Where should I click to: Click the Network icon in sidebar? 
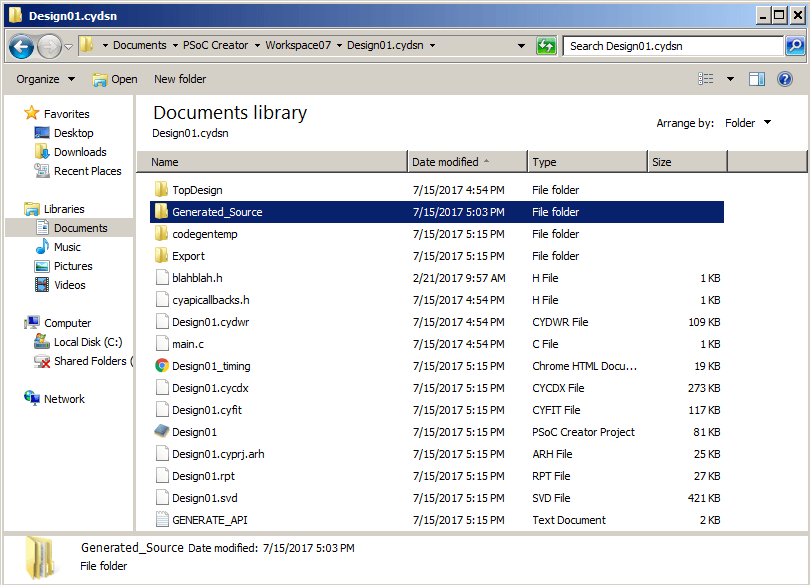[x=32, y=398]
